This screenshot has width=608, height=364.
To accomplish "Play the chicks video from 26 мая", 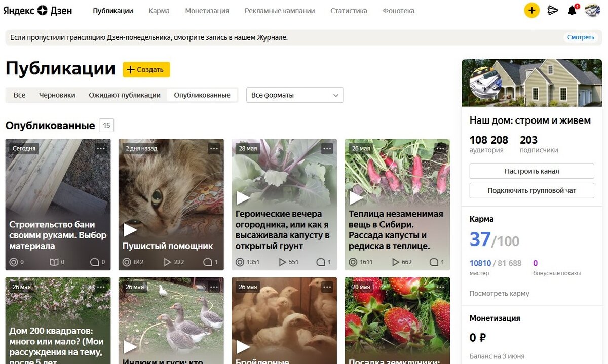I will pyautogui.click(x=243, y=347).
